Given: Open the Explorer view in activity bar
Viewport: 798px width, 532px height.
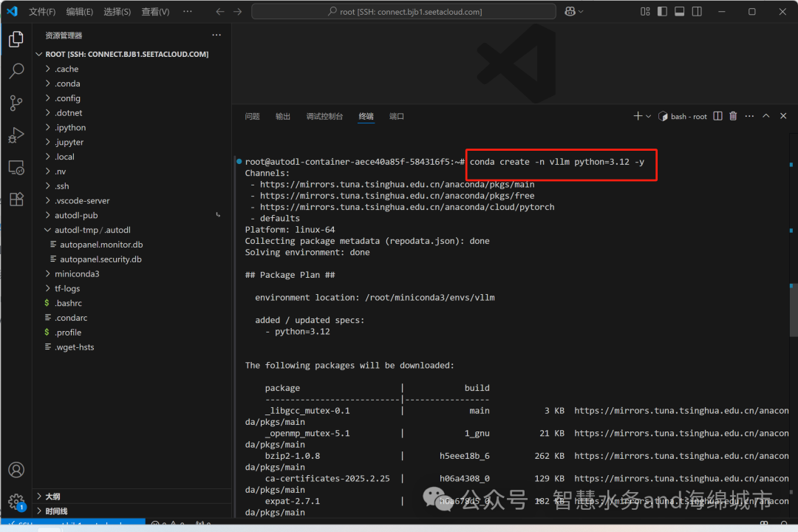Looking at the screenshot, I should [x=16, y=39].
